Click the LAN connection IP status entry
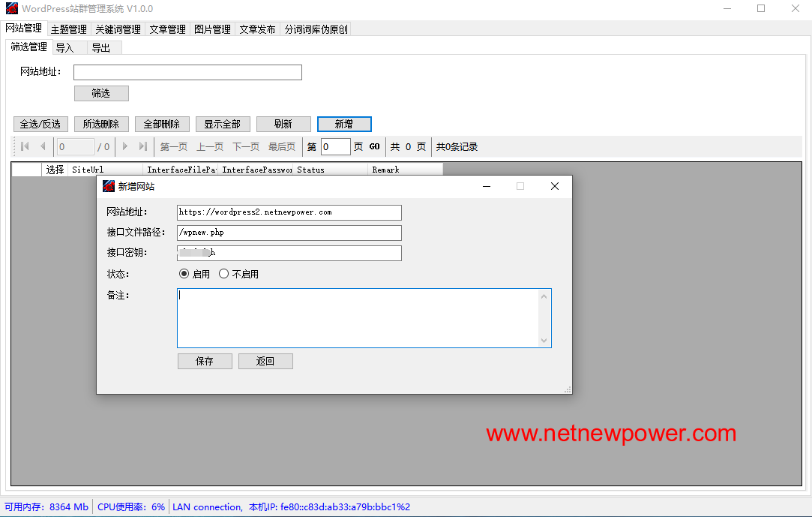The height and width of the screenshot is (517, 812). 291,506
